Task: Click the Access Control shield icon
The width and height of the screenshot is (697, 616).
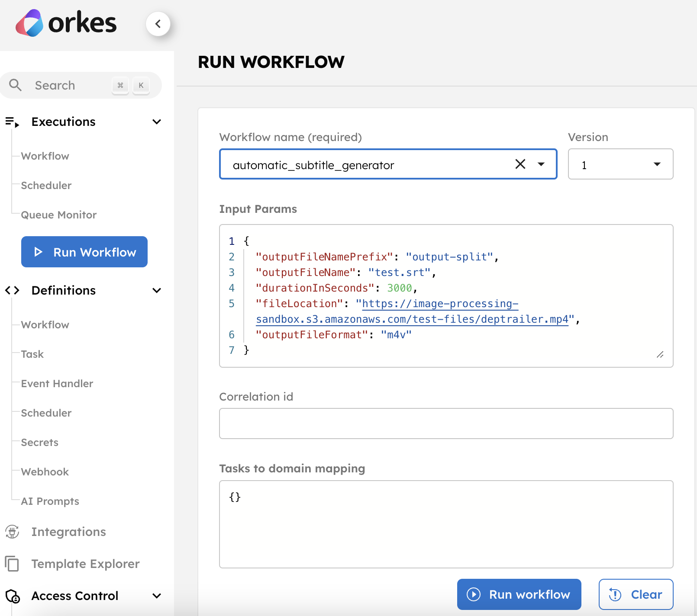Action: tap(13, 596)
